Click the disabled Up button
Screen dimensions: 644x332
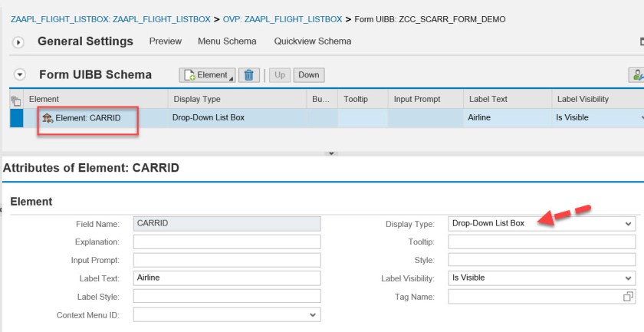[280, 75]
